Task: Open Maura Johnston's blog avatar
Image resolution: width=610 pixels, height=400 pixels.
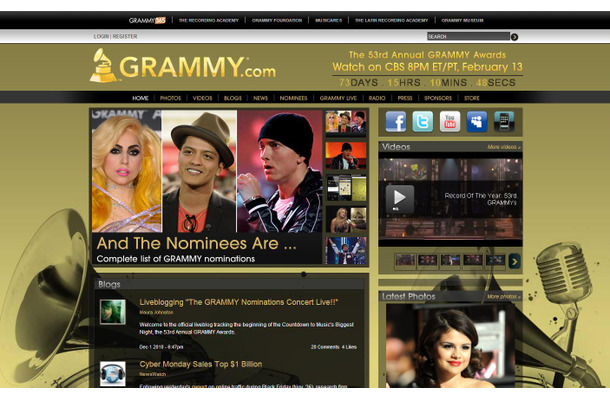Action: coord(113,312)
